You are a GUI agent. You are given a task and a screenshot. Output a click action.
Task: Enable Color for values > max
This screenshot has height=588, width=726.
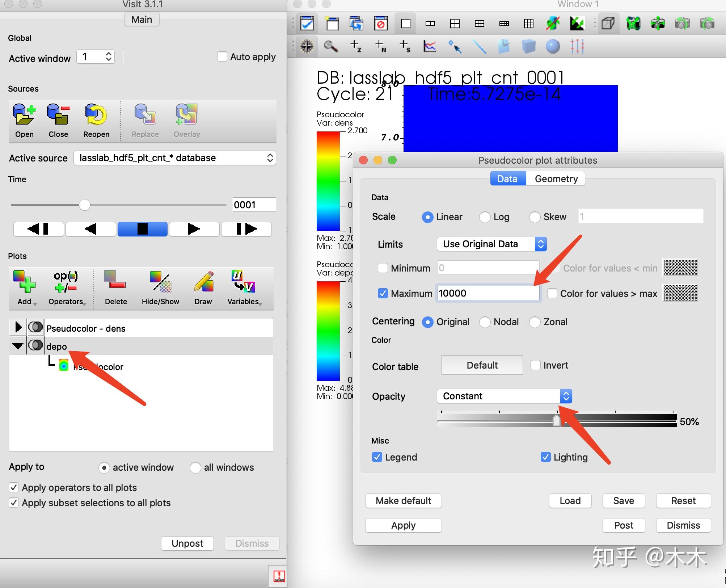(552, 293)
